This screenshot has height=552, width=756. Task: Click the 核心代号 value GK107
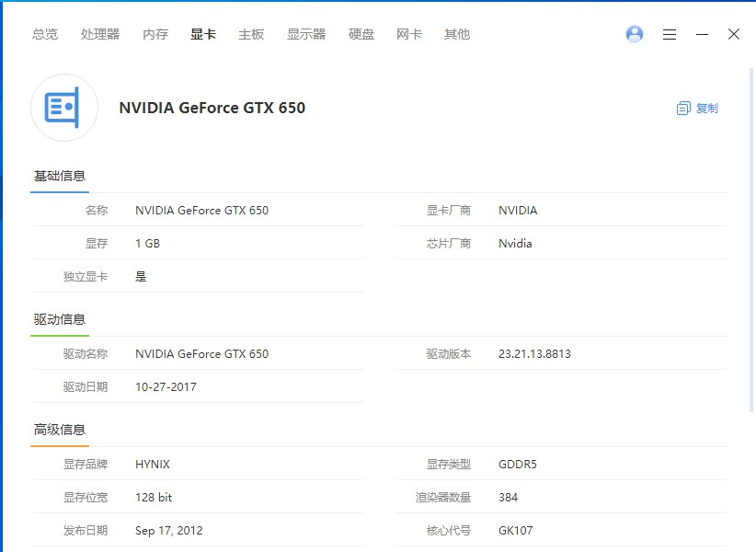pyautogui.click(x=515, y=531)
